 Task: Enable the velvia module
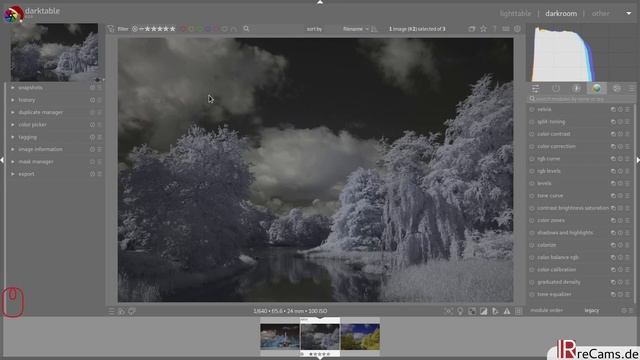(x=532, y=109)
